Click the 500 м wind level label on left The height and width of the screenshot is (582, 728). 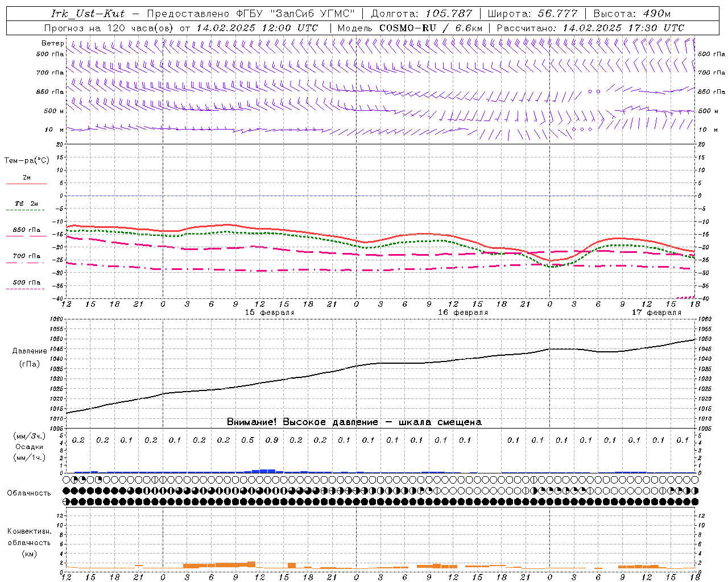[x=54, y=111]
